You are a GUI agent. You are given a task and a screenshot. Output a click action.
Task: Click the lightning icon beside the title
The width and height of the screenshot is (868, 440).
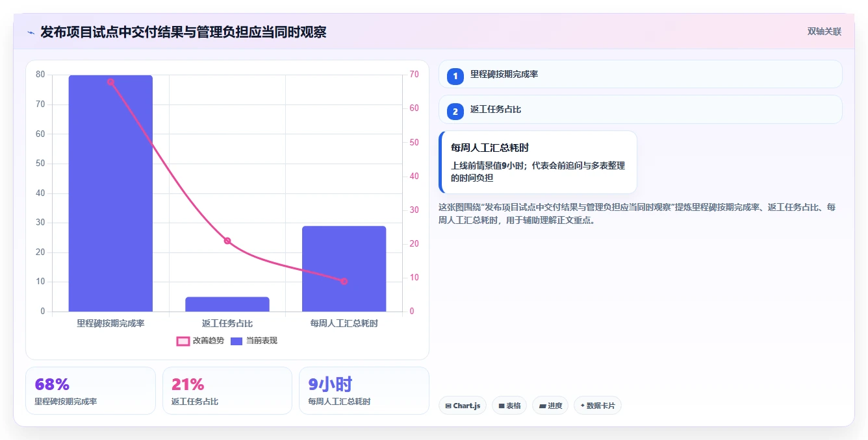click(31, 32)
